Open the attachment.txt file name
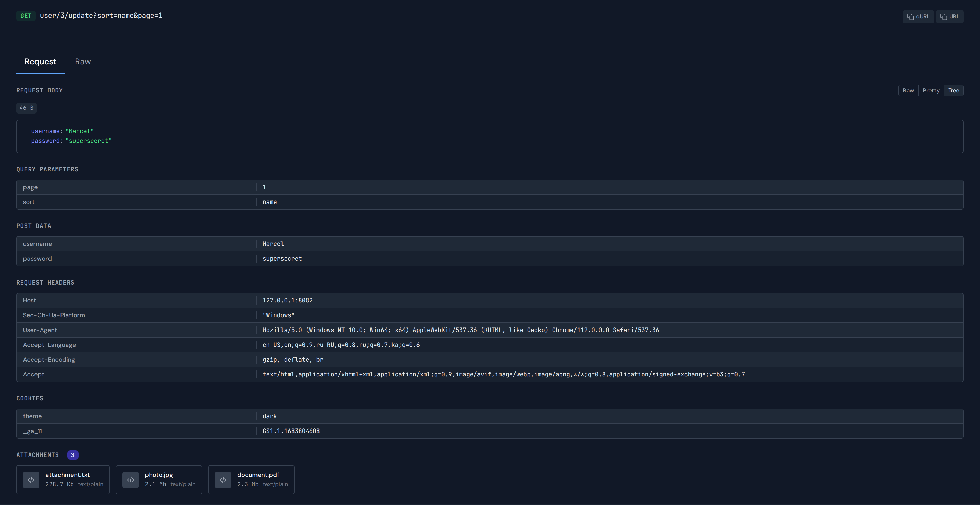This screenshot has height=505, width=980. [x=67, y=475]
